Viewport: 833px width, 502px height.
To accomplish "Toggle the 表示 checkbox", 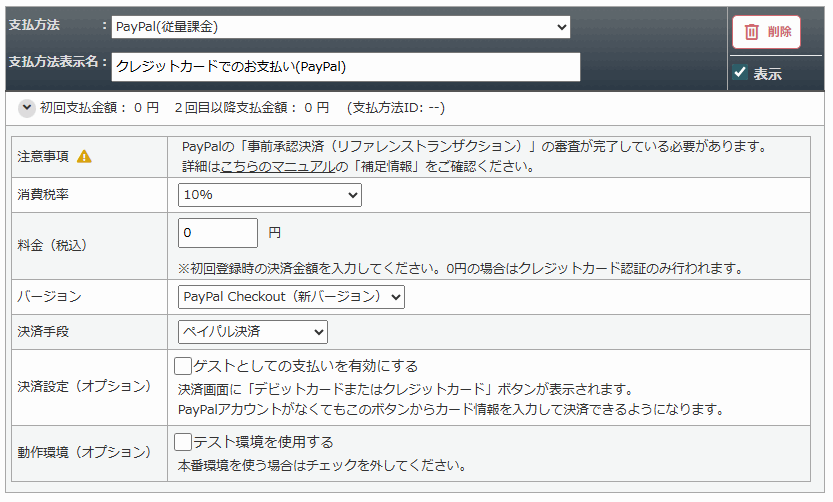I will [741, 73].
